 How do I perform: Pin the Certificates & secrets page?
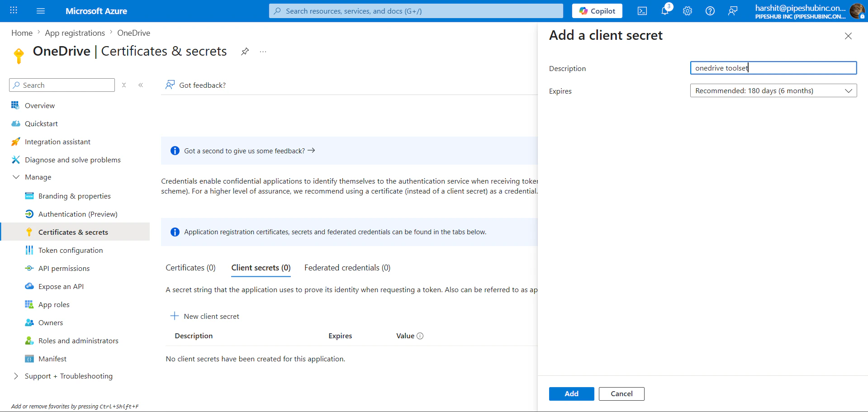pyautogui.click(x=245, y=52)
